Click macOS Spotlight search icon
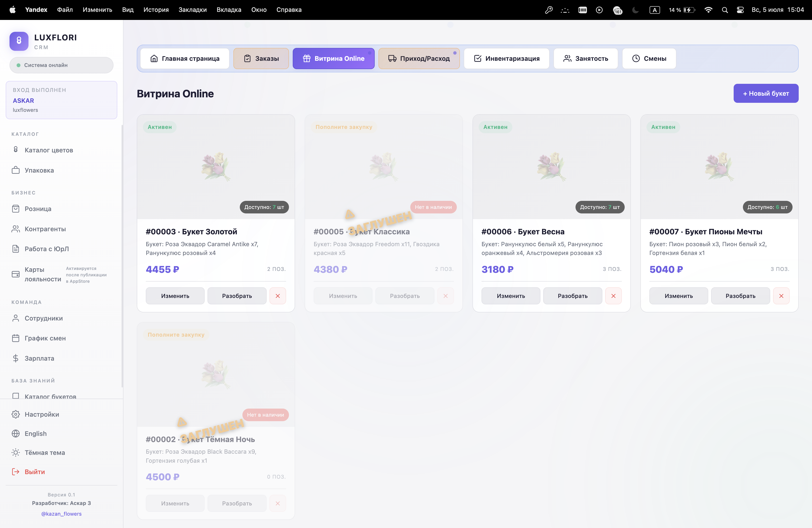This screenshot has height=528, width=812. 725,10
